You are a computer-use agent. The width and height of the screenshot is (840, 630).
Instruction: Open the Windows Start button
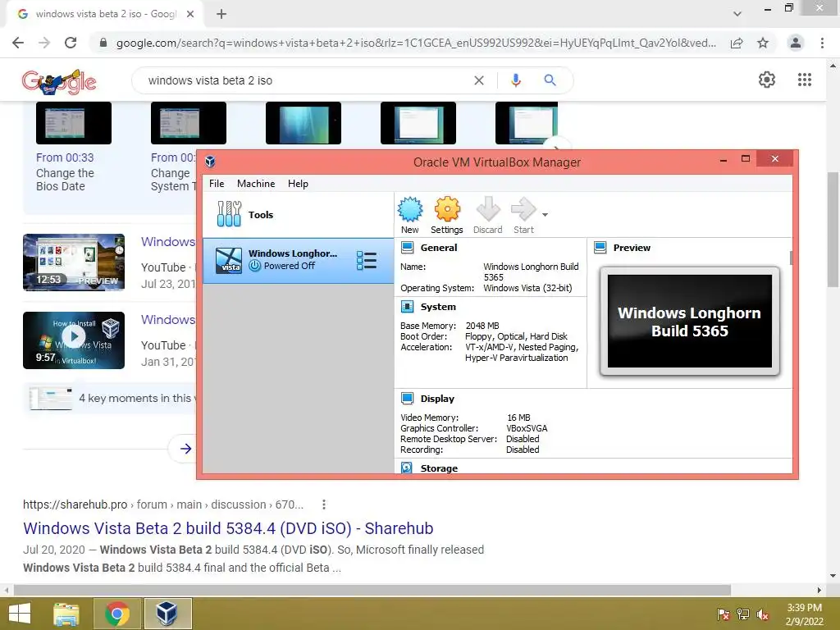coord(20,614)
